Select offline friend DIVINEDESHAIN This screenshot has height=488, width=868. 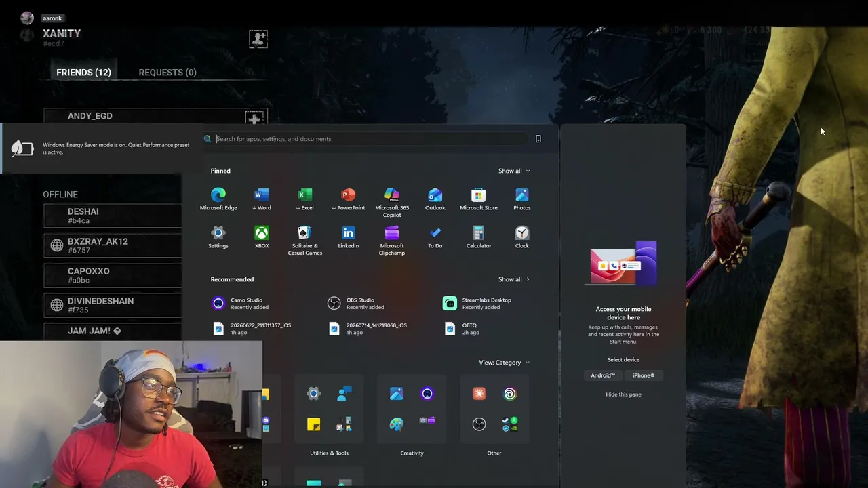[113, 305]
